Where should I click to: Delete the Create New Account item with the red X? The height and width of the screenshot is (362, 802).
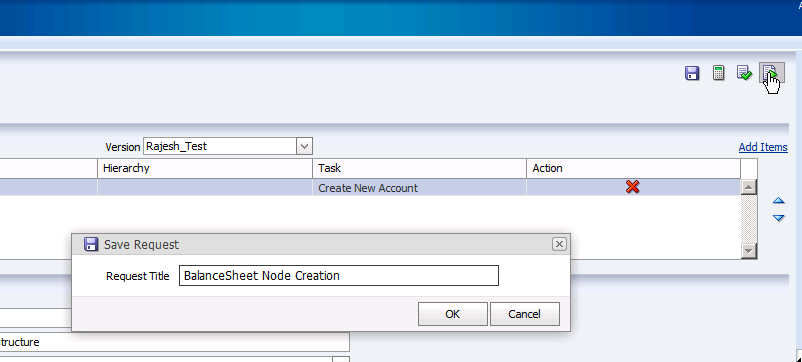(x=632, y=187)
